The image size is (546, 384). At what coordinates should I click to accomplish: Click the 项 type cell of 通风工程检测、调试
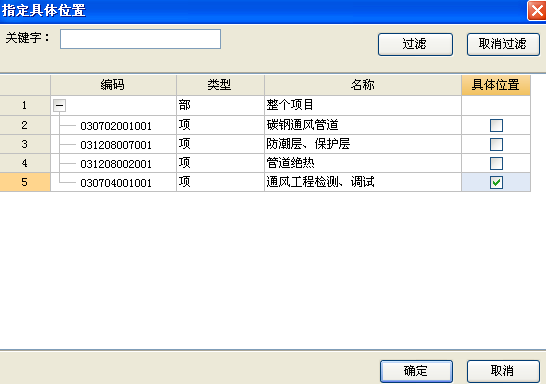tap(220, 182)
